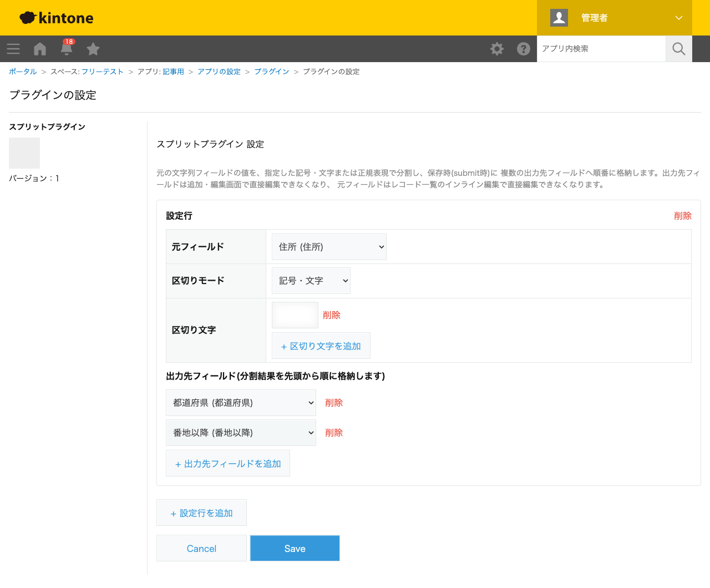The width and height of the screenshot is (710, 588).
Task: Click + 出力先フィールドを追加 button
Action: pos(228,464)
